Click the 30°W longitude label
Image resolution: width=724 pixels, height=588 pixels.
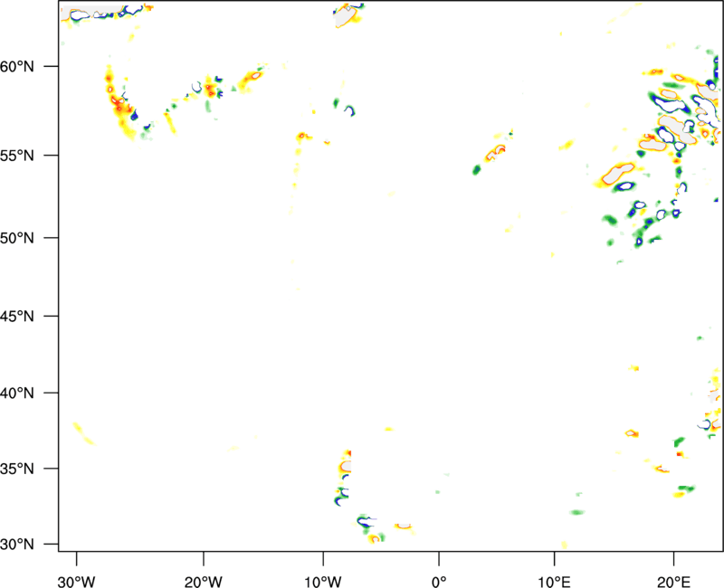pos(77,582)
